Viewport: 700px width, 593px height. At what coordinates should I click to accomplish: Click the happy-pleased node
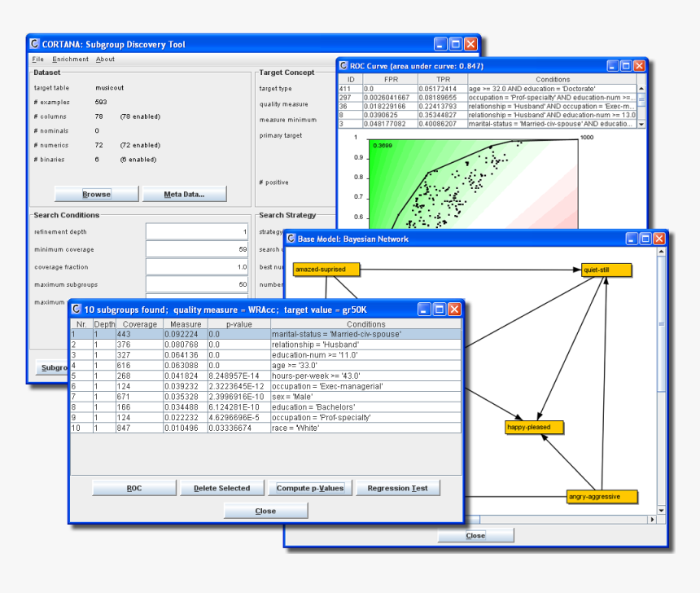coord(535,427)
